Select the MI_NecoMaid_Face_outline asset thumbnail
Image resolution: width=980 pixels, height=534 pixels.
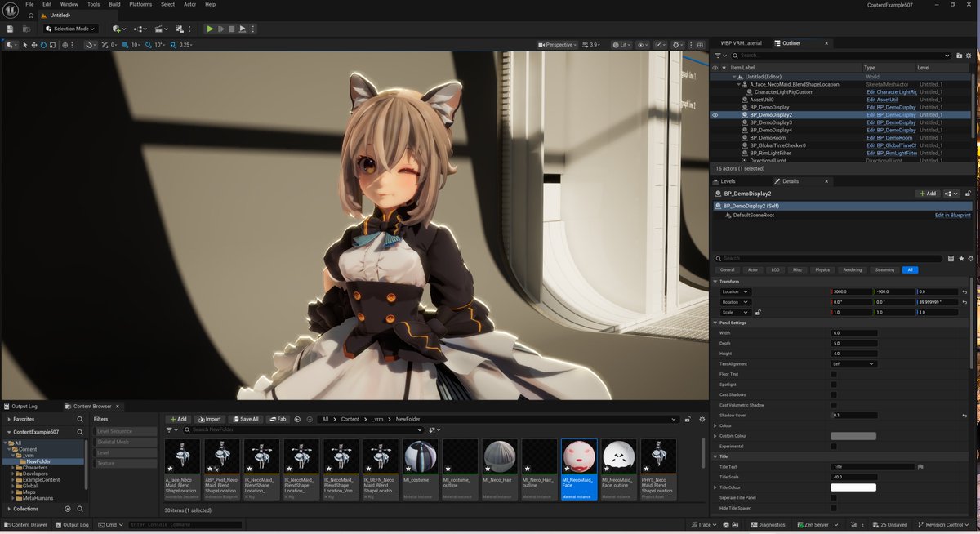[x=619, y=468]
